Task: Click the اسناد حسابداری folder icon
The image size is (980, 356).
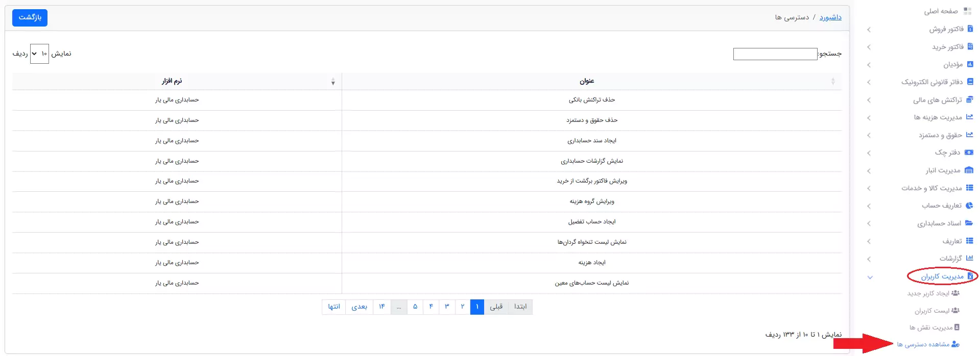Action: 969,223
